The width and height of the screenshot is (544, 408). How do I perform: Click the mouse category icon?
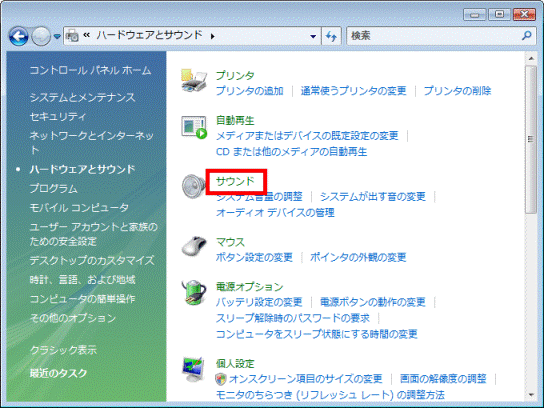194,246
